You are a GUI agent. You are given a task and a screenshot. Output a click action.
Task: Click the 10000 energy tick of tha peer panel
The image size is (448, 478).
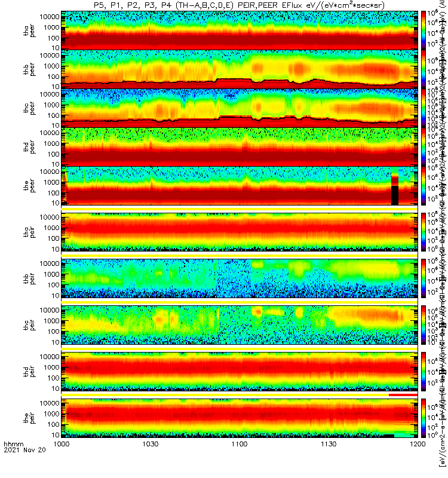click(x=50, y=17)
